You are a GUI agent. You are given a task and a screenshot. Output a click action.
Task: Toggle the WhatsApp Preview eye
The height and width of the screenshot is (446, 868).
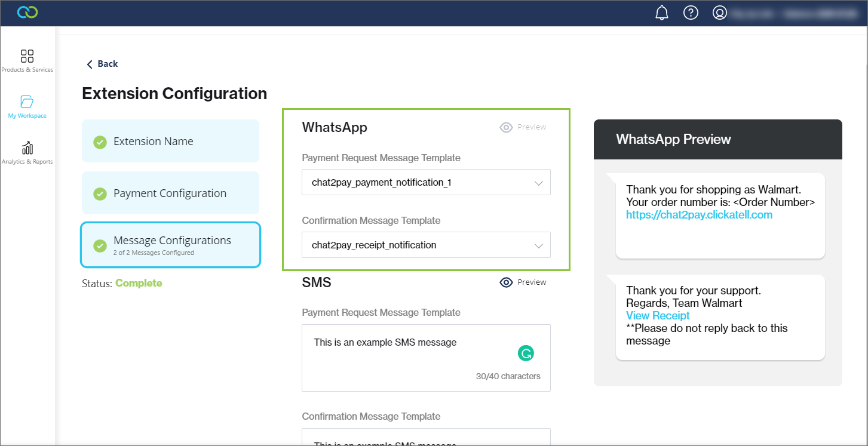(x=507, y=127)
